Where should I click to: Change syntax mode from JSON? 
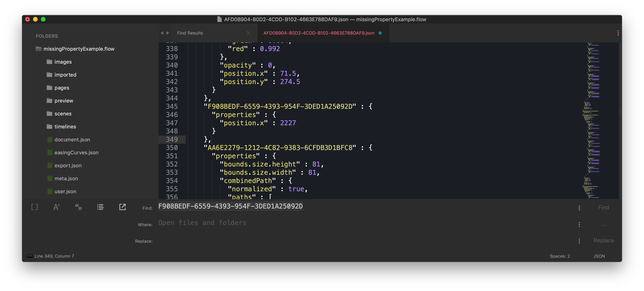click(599, 256)
